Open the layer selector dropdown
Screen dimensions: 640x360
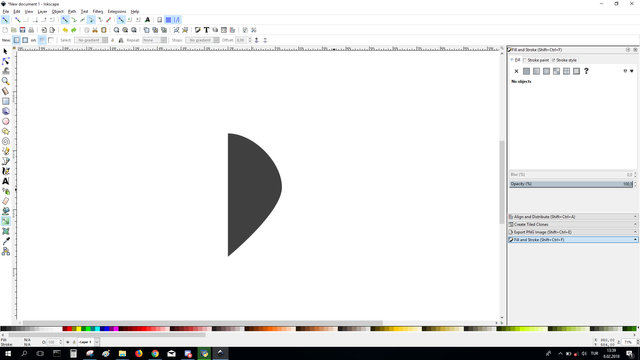click(89, 342)
